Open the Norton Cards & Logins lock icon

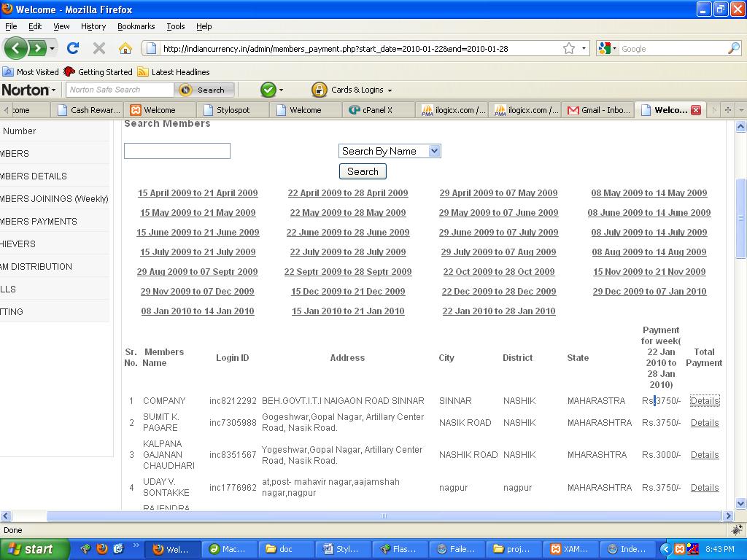click(x=320, y=90)
